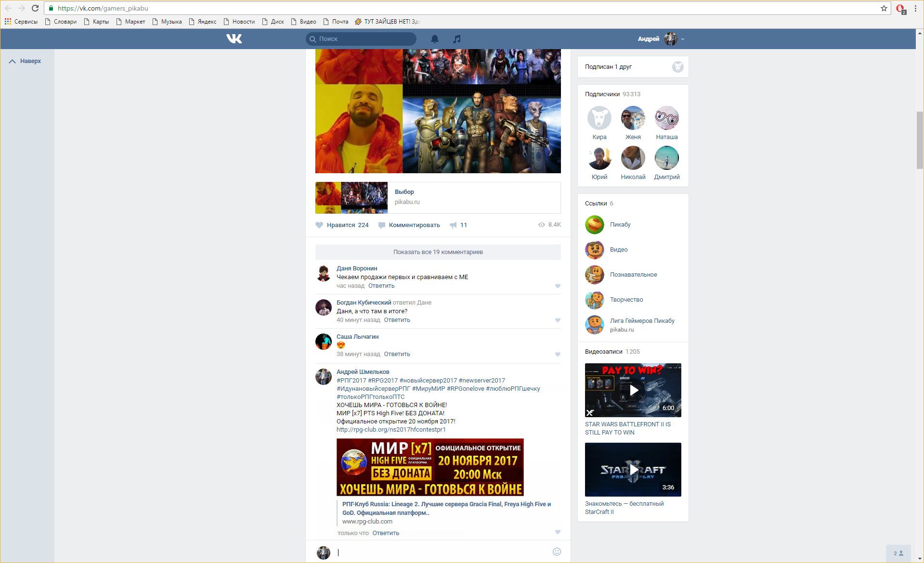Open subscriber Николай avatar

633,158
